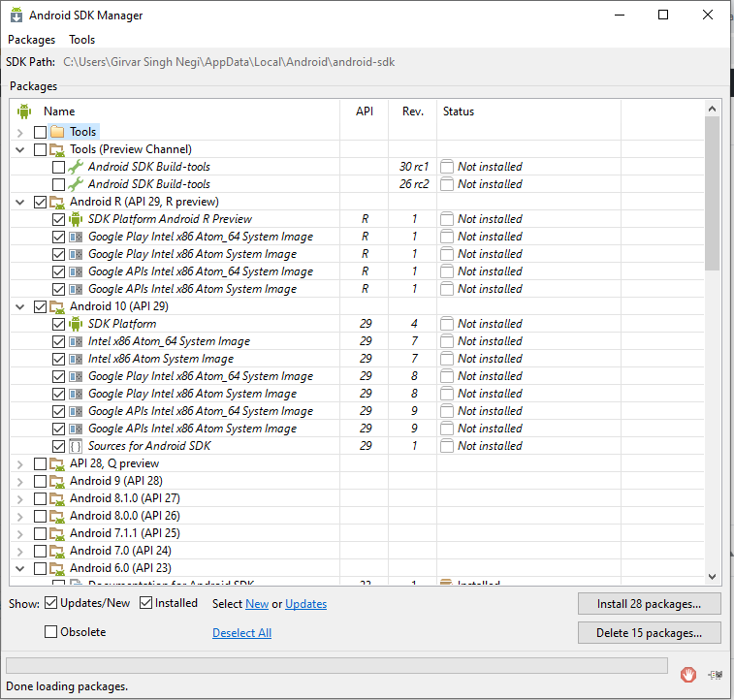Click the Status column header
734x700 pixels.
459,111
